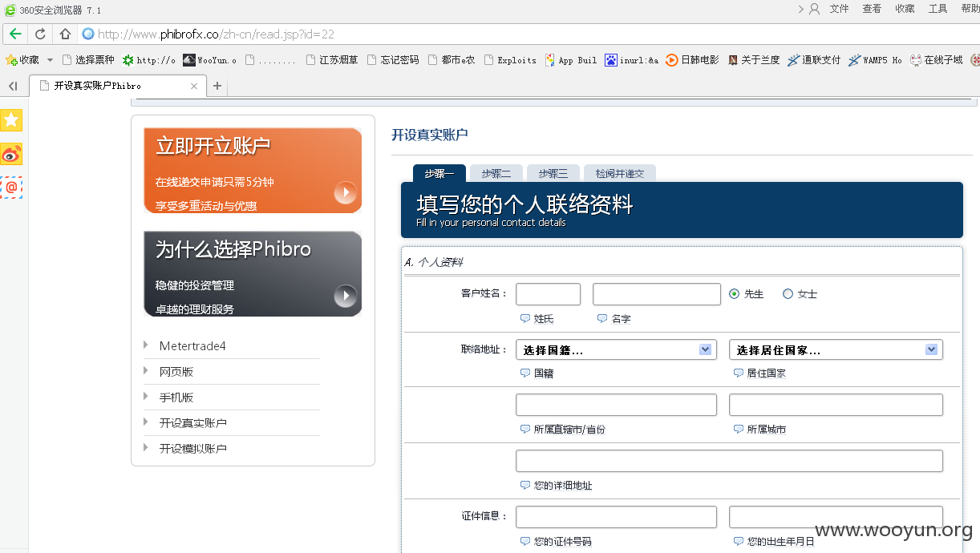Open the 工具 menu

[x=937, y=9]
